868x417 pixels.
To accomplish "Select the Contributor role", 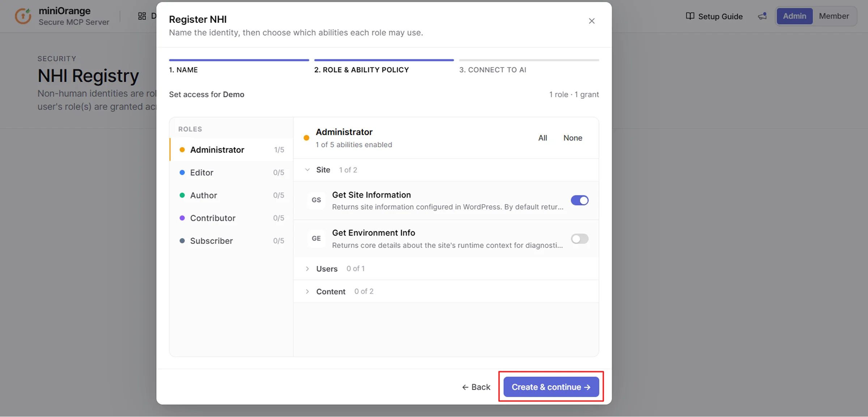I will point(231,218).
